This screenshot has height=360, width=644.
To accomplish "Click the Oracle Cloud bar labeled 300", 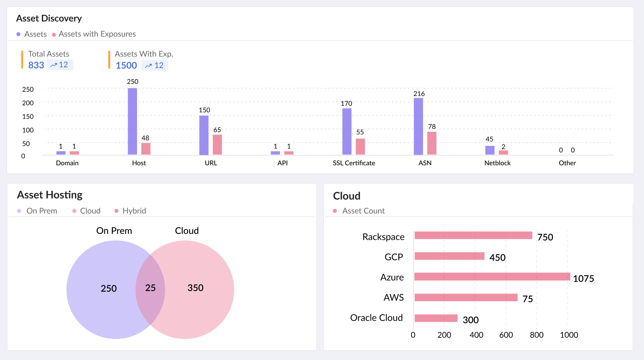I will (436, 318).
